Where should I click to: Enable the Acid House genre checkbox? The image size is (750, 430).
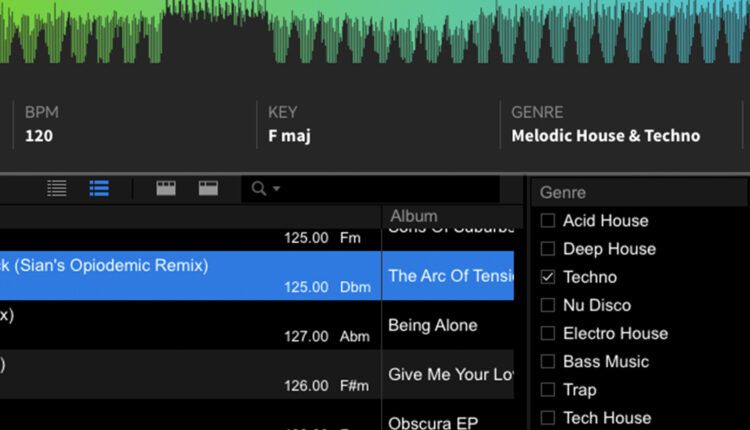pos(548,221)
